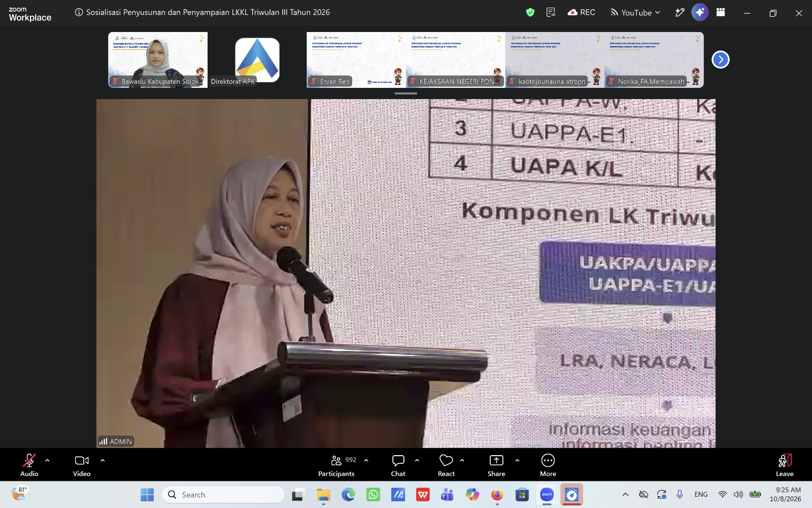Click the meeting info icon beside title
The image size is (812, 508).
click(79, 12)
